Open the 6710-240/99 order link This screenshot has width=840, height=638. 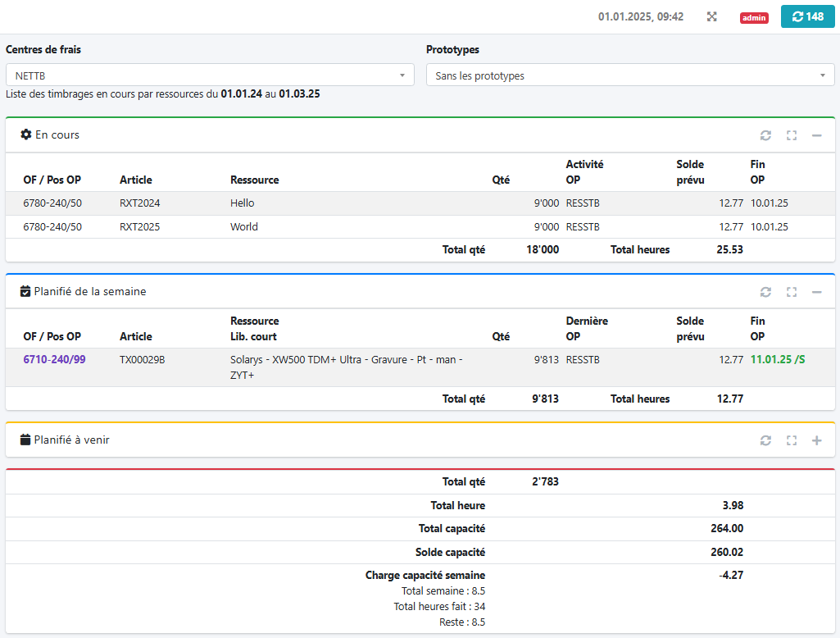[x=54, y=359]
